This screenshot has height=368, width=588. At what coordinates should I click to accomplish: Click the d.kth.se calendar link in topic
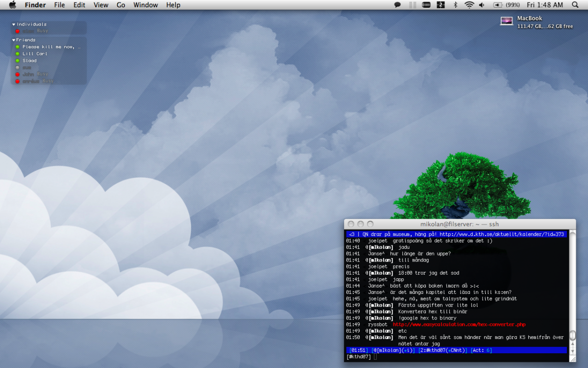click(501, 234)
